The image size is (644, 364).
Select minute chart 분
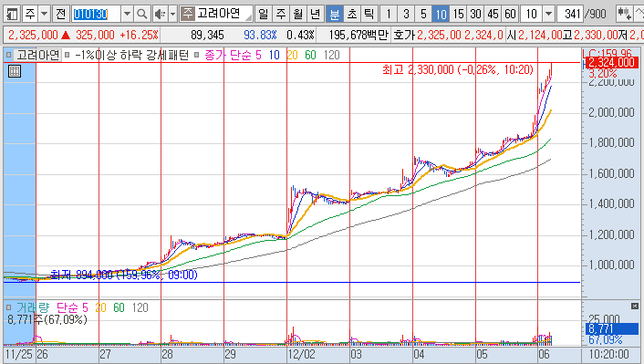[x=335, y=15]
